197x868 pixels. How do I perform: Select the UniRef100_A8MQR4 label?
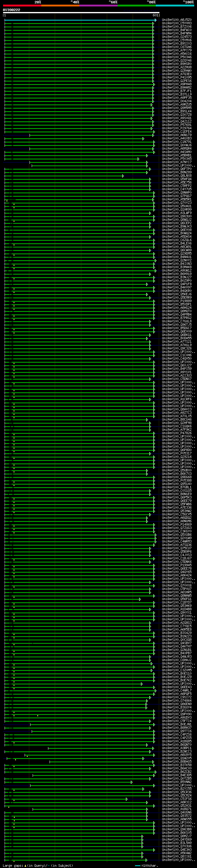coord(177,148)
